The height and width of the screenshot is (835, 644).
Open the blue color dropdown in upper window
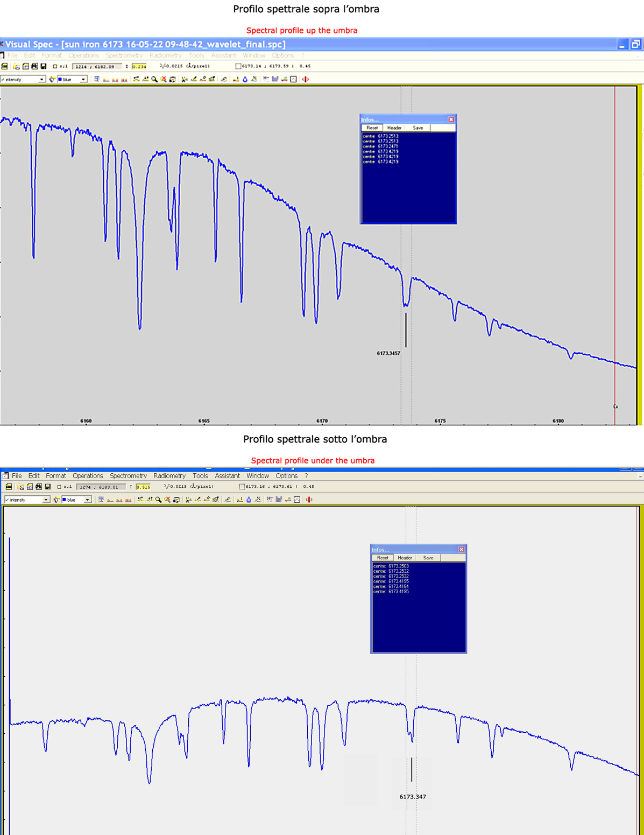(83, 80)
